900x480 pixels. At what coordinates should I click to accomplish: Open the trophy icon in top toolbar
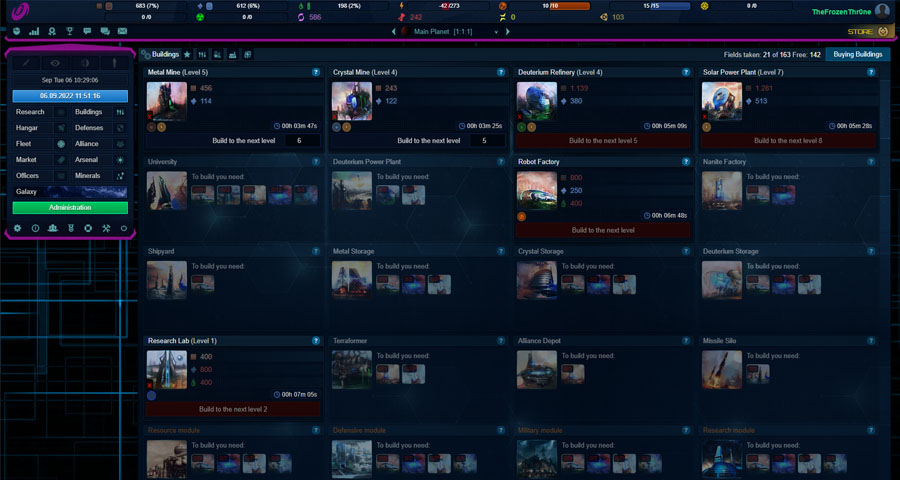(69, 32)
